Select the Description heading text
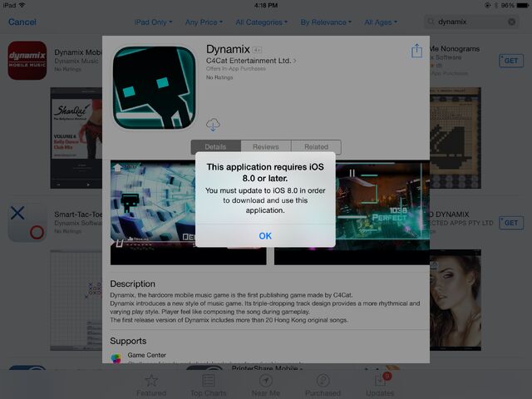This screenshot has height=399, width=532. (133, 284)
